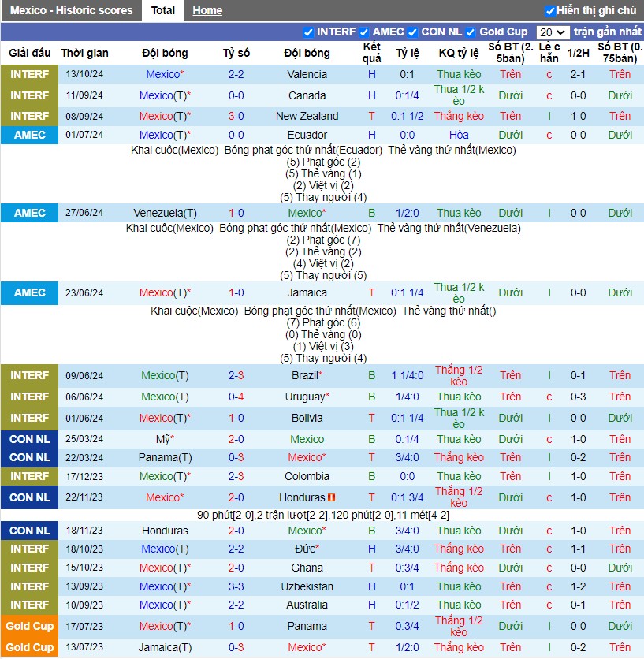Switch to the Home tab
Screen dimensions: 644x659
(207, 10)
